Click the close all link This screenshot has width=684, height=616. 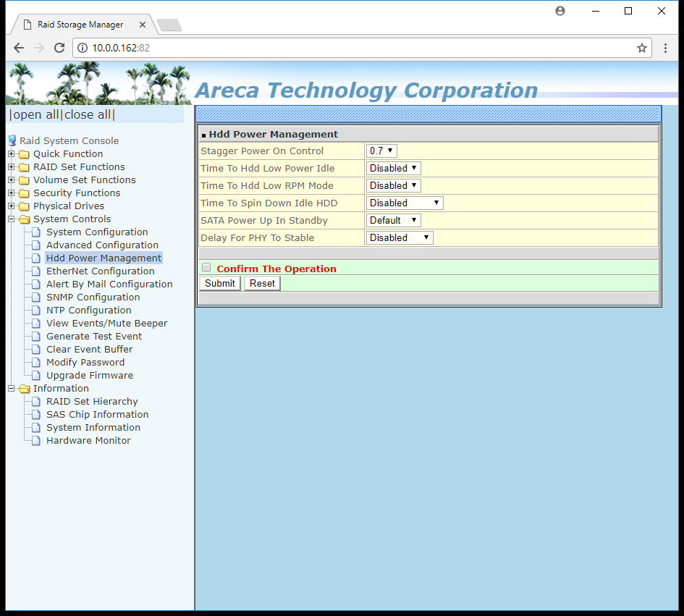(x=88, y=115)
